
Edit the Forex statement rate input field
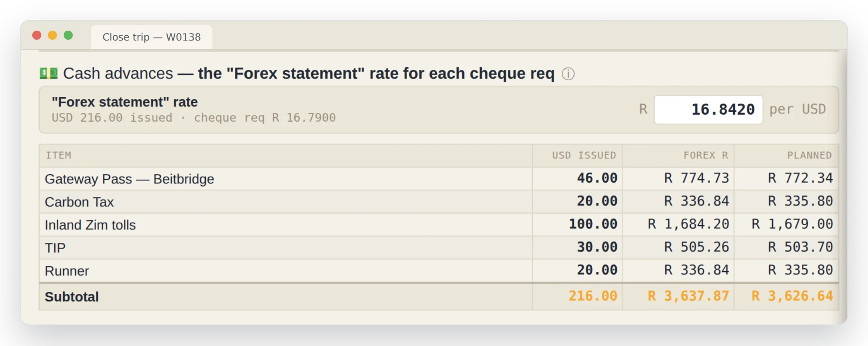click(x=708, y=109)
